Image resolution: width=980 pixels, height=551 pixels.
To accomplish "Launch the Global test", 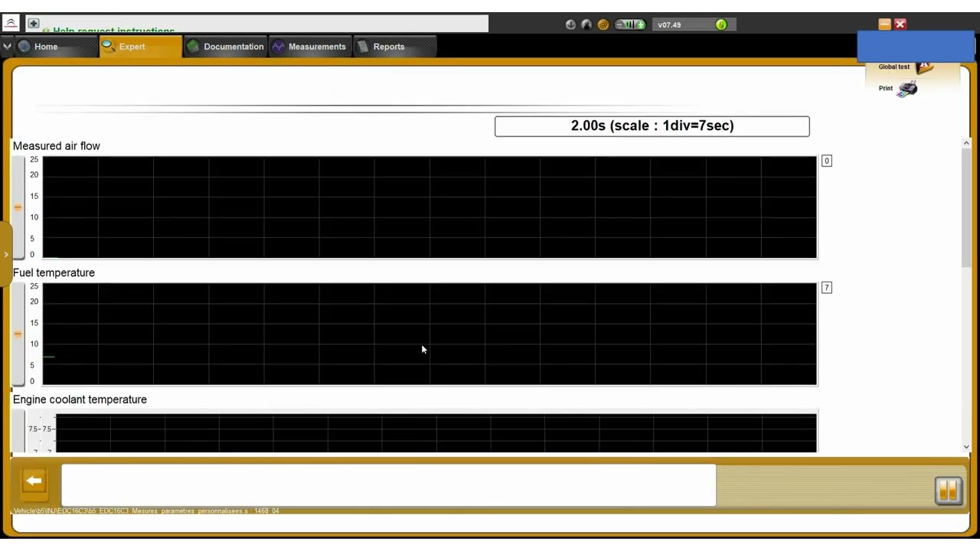I will coord(906,67).
